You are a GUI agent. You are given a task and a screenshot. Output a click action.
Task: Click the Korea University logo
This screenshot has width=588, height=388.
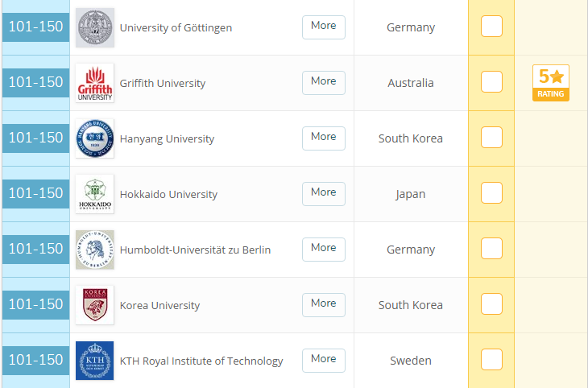coord(95,305)
